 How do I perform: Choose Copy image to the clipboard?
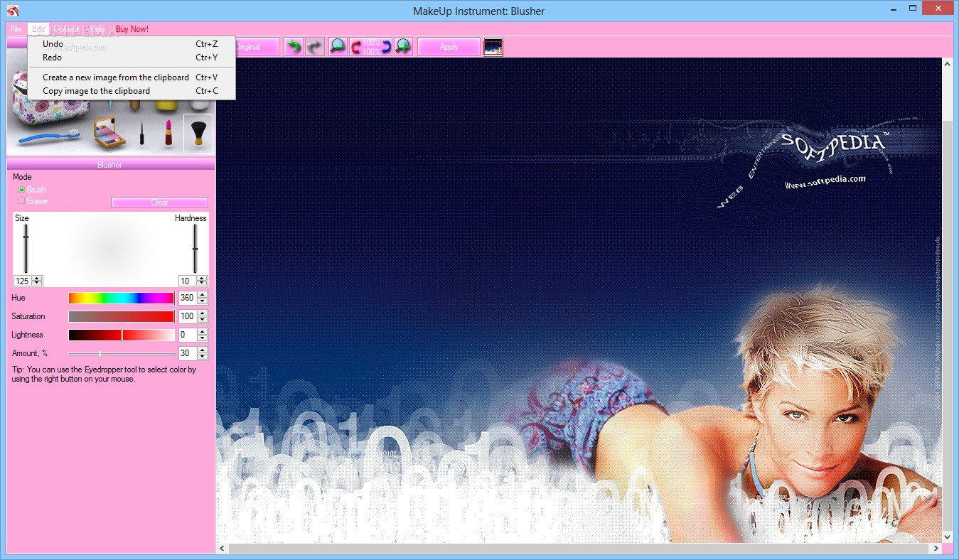(132, 91)
